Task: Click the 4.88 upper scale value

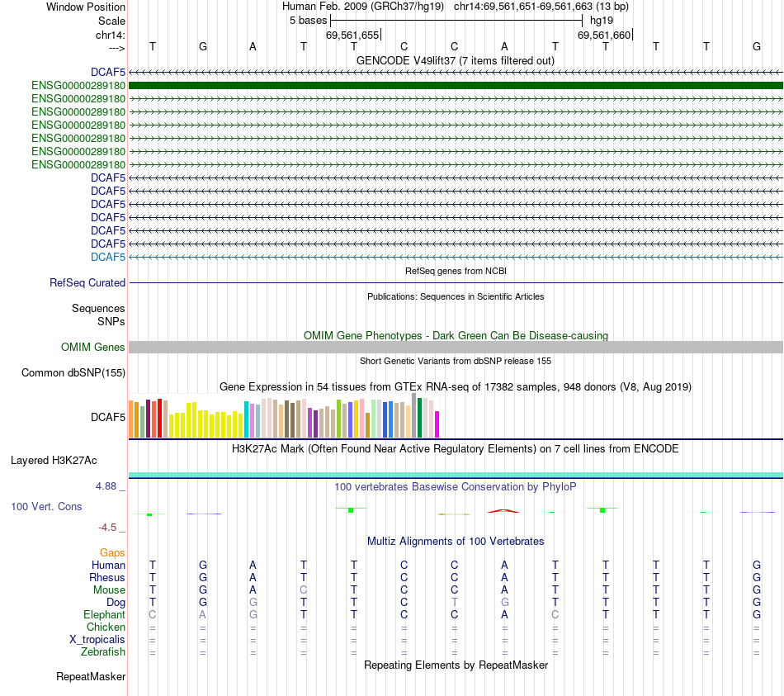Action: 106,486
